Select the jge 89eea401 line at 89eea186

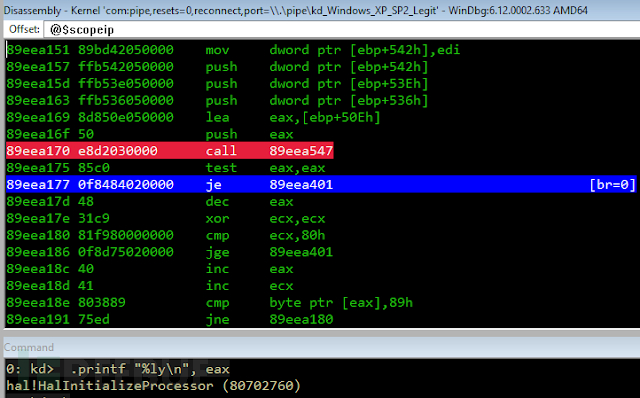click(x=170, y=252)
